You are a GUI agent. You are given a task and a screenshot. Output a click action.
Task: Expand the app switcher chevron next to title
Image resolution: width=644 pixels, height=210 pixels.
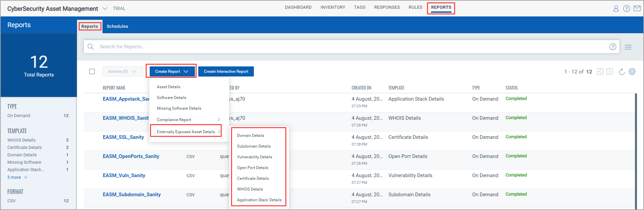point(105,8)
